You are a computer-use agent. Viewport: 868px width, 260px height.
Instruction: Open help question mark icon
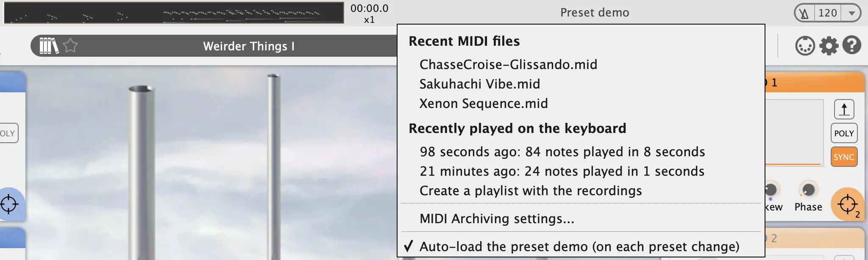[851, 45]
